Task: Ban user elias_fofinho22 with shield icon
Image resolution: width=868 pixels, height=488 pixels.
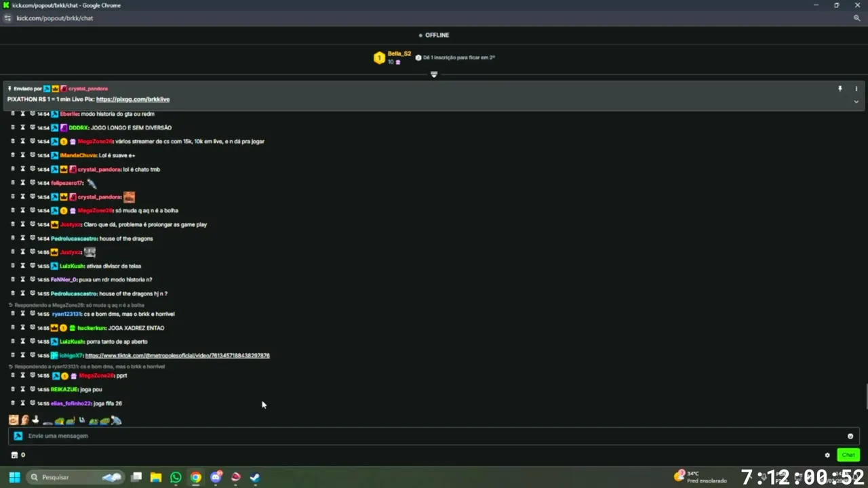Action: [x=32, y=403]
